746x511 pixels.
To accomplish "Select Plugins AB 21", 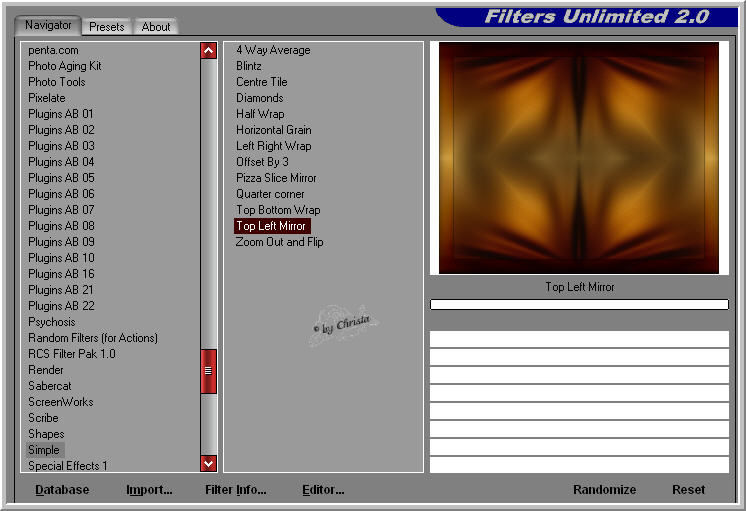I will point(61,290).
